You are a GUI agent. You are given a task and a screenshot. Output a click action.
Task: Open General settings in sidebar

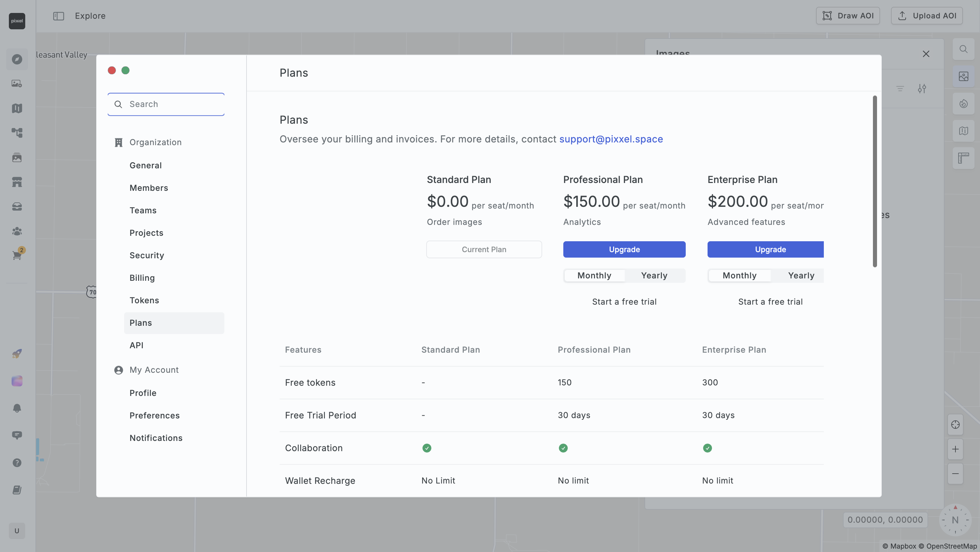tap(174, 165)
